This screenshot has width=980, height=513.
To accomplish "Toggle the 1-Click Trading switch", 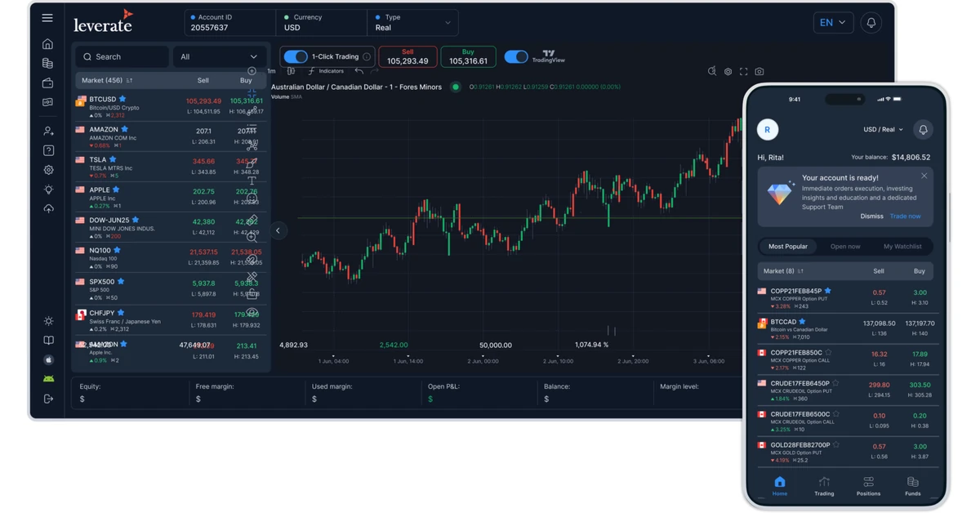I will [x=296, y=56].
